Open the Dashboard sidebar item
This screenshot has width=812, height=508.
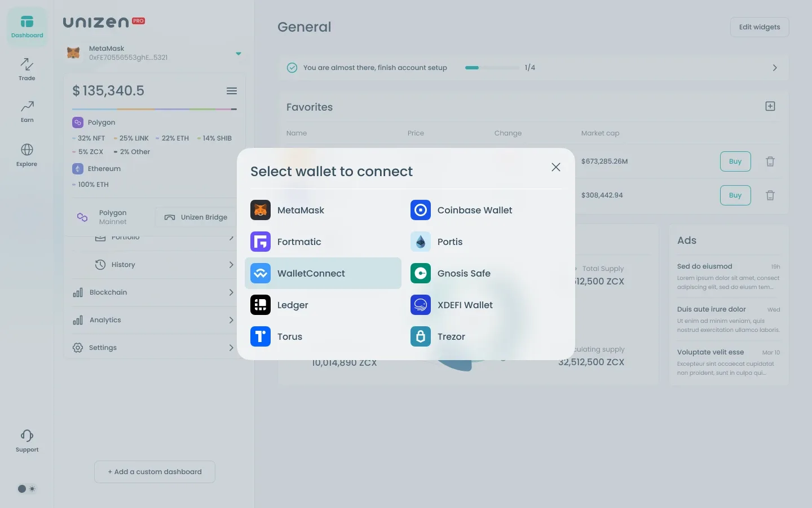pos(27,27)
